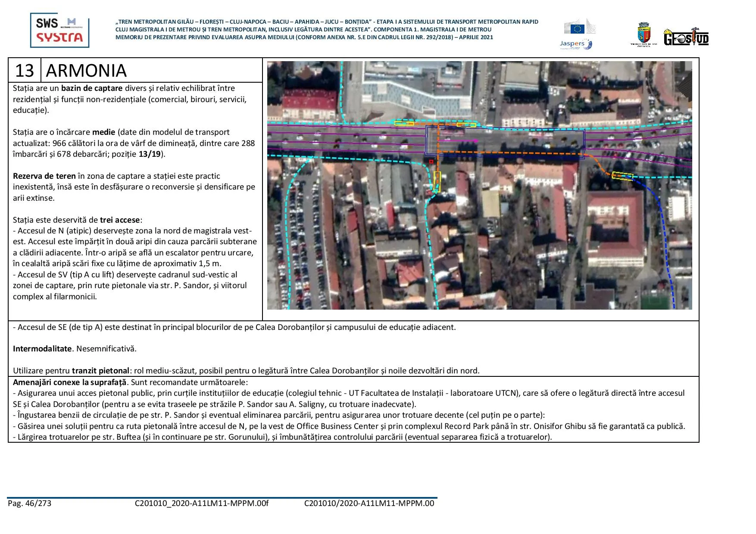This screenshot has height=534, width=756.
Task: Click the 'Amenajări conexe la suprafață' heading
Action: tap(69, 382)
